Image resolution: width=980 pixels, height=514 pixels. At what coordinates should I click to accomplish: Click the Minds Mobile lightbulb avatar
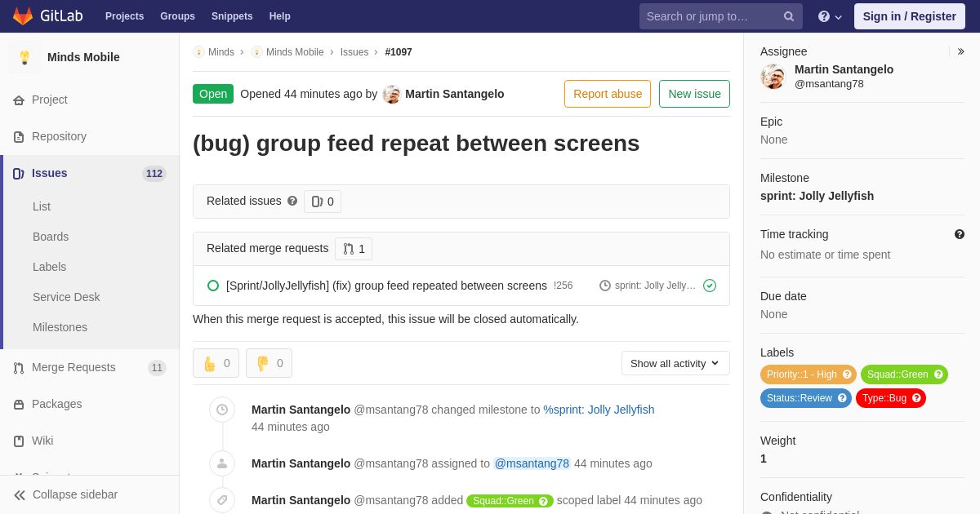pyautogui.click(x=24, y=57)
